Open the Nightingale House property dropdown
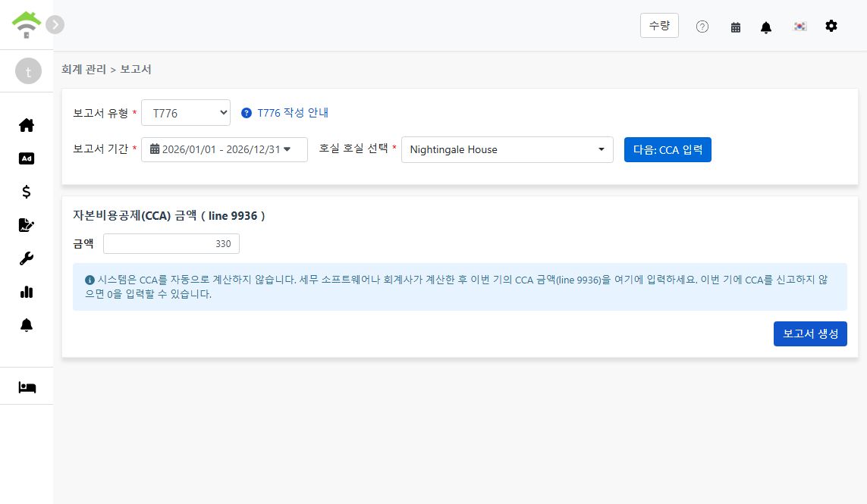The image size is (867, 504). coord(507,150)
